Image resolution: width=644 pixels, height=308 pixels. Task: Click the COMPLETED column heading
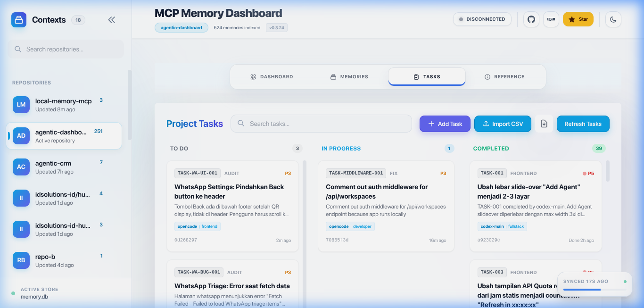pos(491,149)
